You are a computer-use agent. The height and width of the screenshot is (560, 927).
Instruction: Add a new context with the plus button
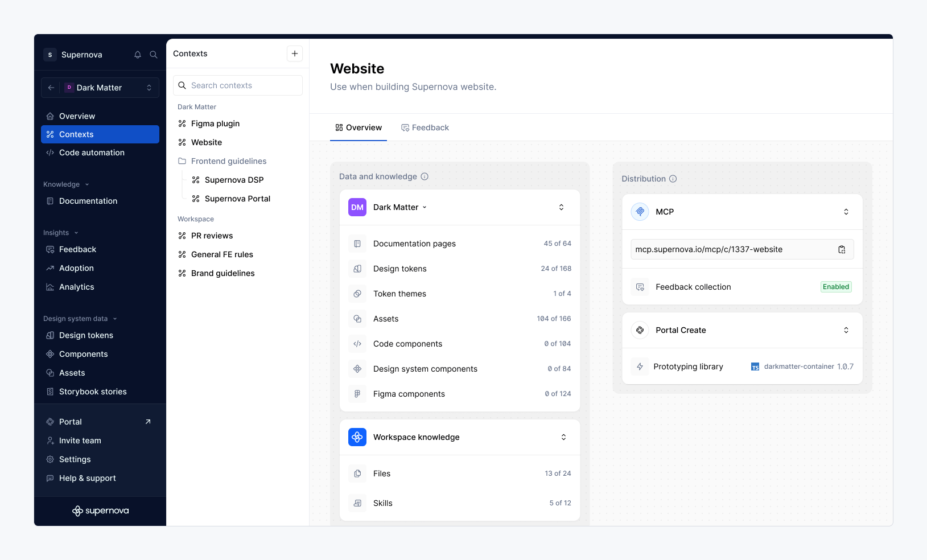(x=295, y=53)
